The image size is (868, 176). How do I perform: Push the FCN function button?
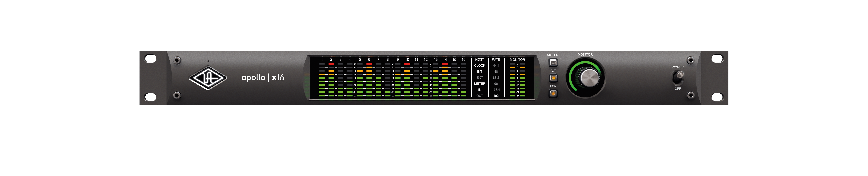tap(553, 94)
